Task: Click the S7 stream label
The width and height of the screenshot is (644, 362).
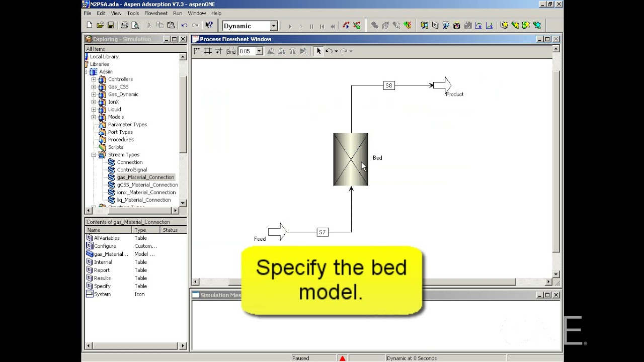Action: pos(323,232)
